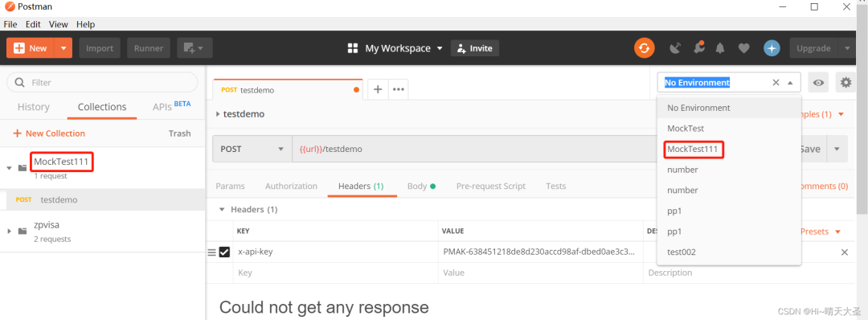Open the Save options dropdown arrow

(x=837, y=149)
